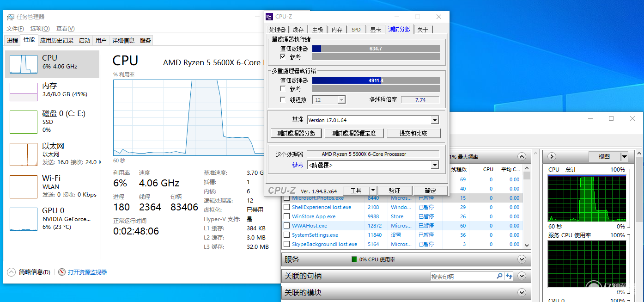This screenshot has width=644, height=302.
Task: Switch to 应用历史记录 tab
Action: pyautogui.click(x=57, y=40)
